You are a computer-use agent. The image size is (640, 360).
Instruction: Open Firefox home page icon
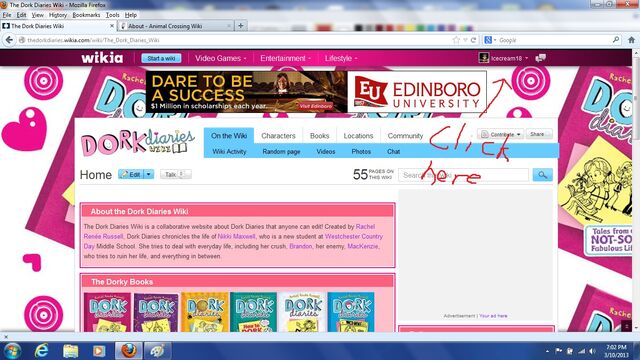(631, 40)
